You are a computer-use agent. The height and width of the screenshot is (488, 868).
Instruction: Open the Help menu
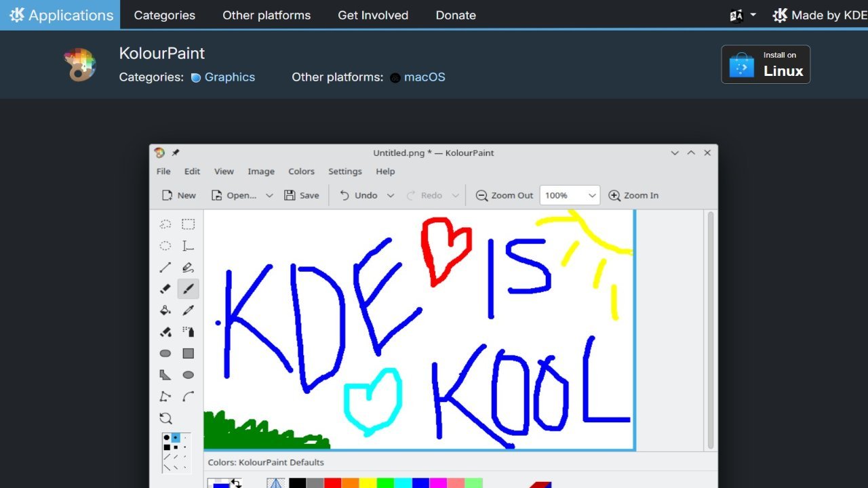(385, 171)
